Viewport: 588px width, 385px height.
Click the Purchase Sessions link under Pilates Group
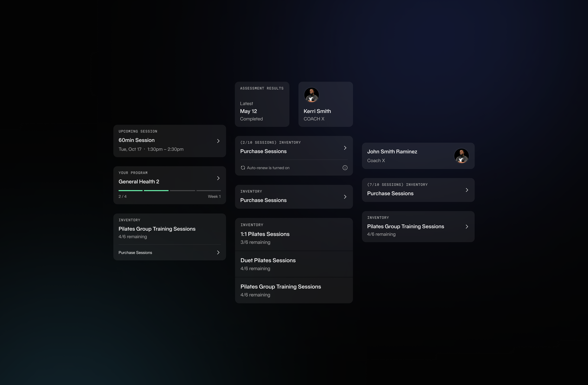click(135, 252)
